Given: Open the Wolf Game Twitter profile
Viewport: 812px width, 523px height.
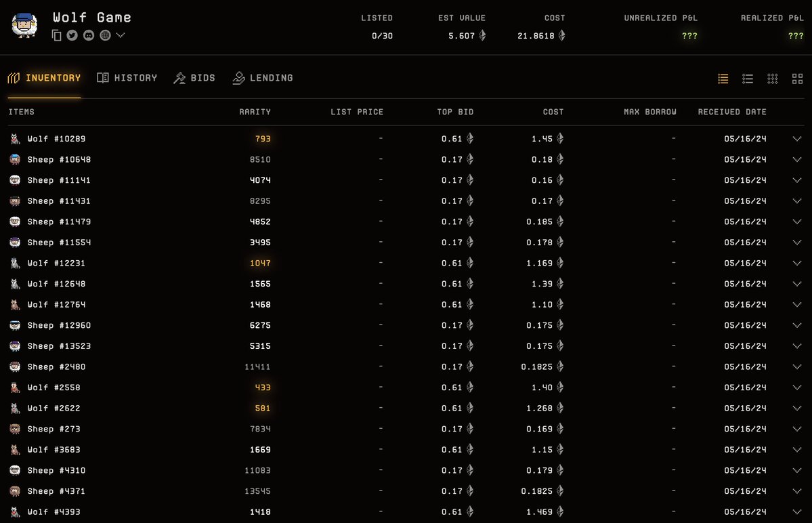Looking at the screenshot, I should coord(73,35).
